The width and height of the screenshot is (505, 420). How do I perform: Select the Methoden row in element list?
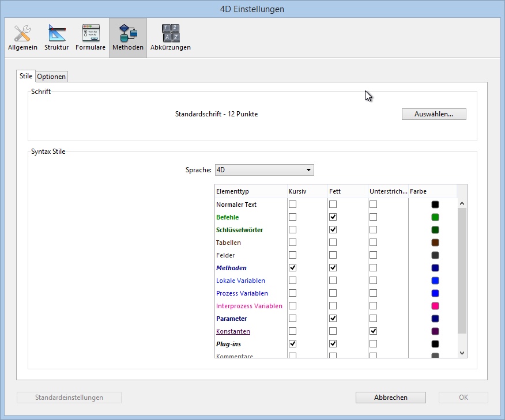[231, 268]
